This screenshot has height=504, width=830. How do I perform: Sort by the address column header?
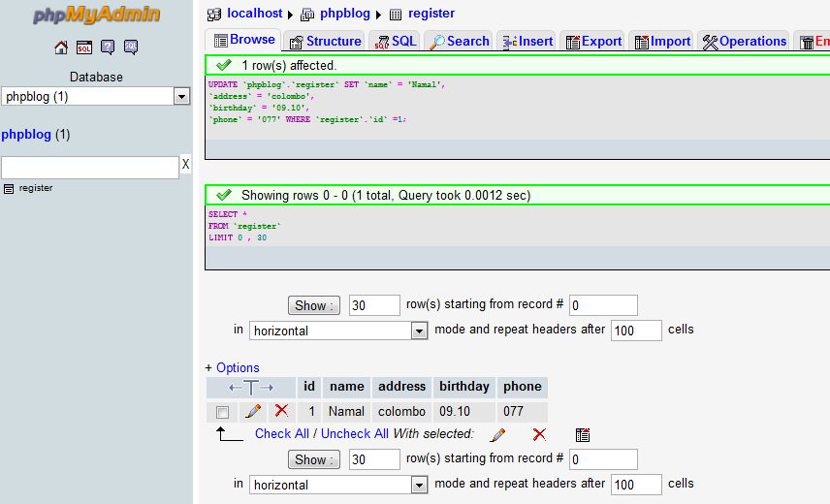(401, 387)
